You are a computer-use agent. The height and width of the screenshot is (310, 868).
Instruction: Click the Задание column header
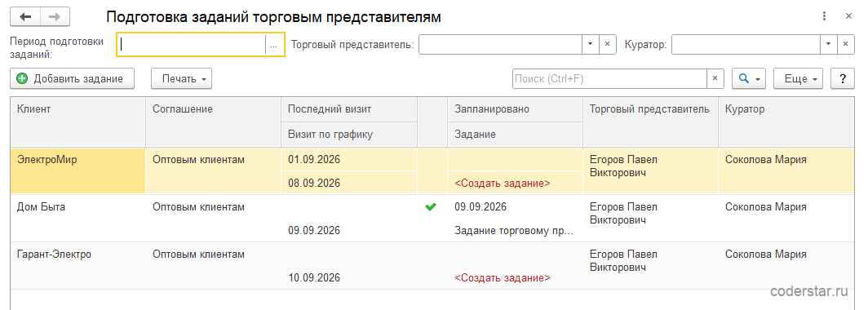click(x=515, y=134)
